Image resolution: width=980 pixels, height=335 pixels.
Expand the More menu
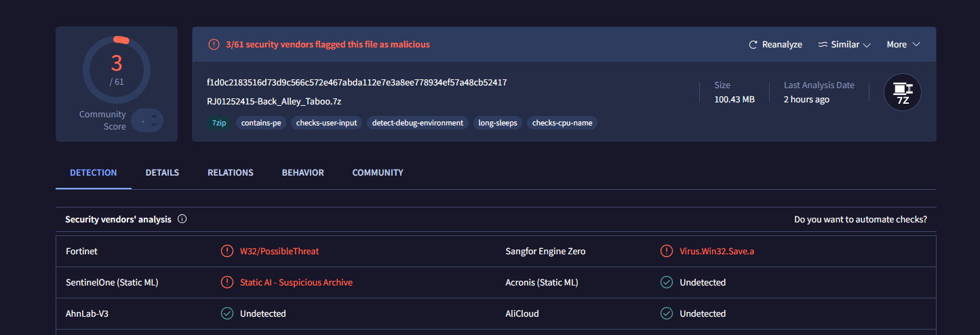click(x=903, y=44)
